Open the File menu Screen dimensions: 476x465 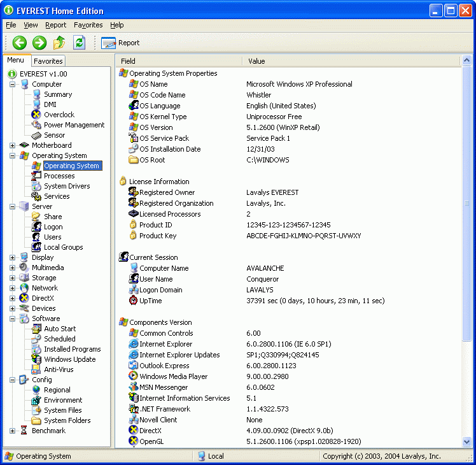[x=11, y=25]
